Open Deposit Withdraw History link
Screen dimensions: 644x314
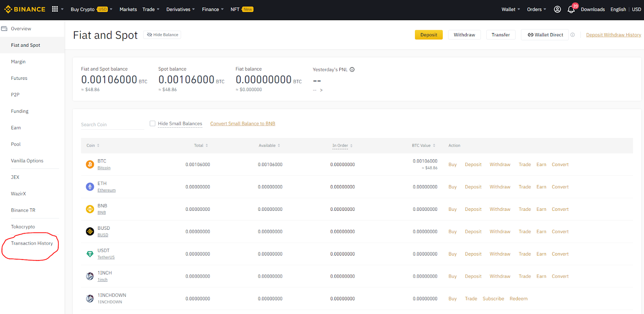(613, 35)
